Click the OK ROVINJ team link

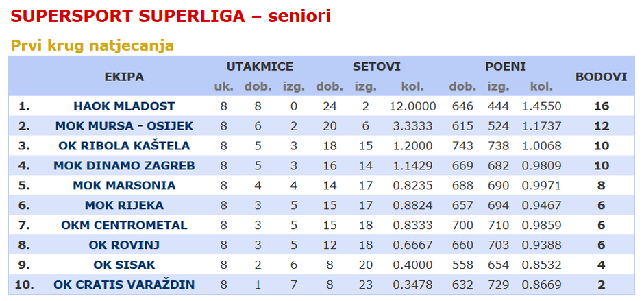click(124, 245)
